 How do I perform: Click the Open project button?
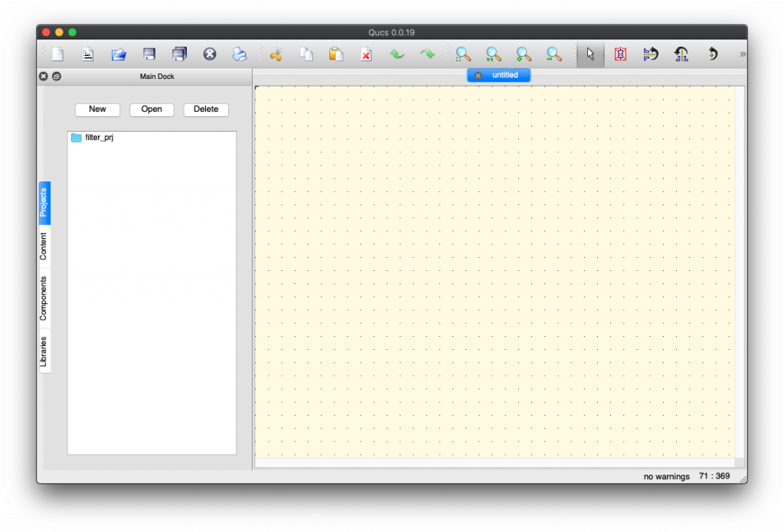coord(152,109)
